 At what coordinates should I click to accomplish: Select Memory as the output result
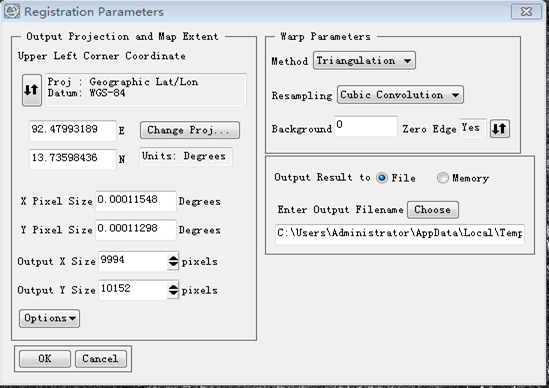click(x=442, y=178)
